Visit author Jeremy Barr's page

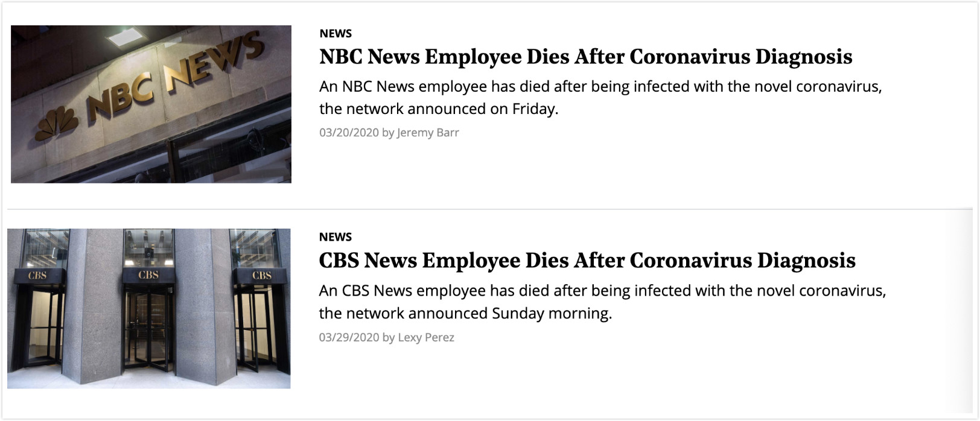[428, 133]
